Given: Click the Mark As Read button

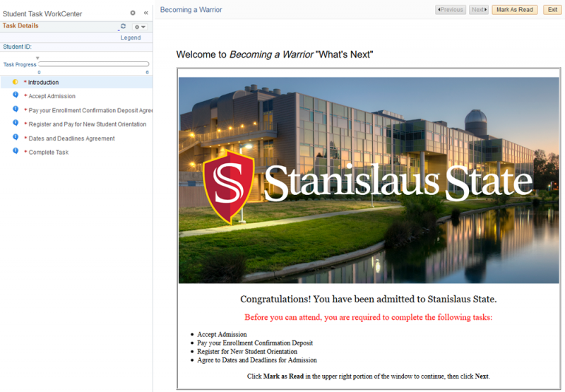Looking at the screenshot, I should click(515, 10).
